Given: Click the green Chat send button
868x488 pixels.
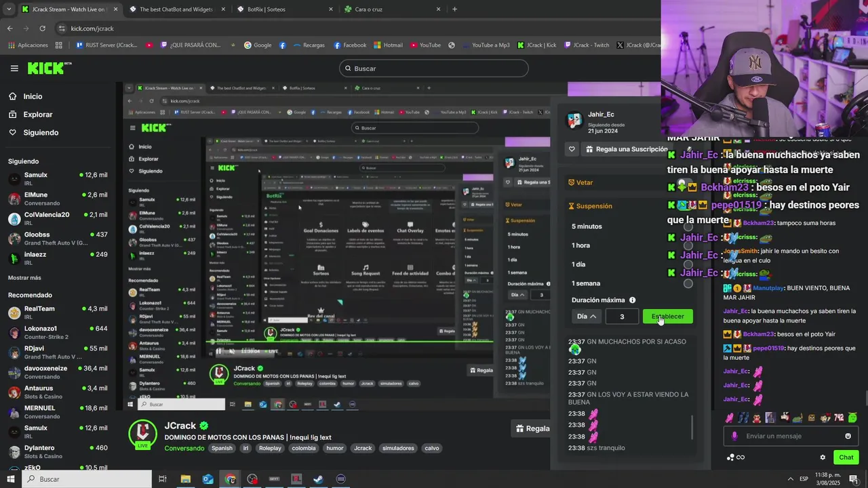Looking at the screenshot, I should (x=846, y=457).
